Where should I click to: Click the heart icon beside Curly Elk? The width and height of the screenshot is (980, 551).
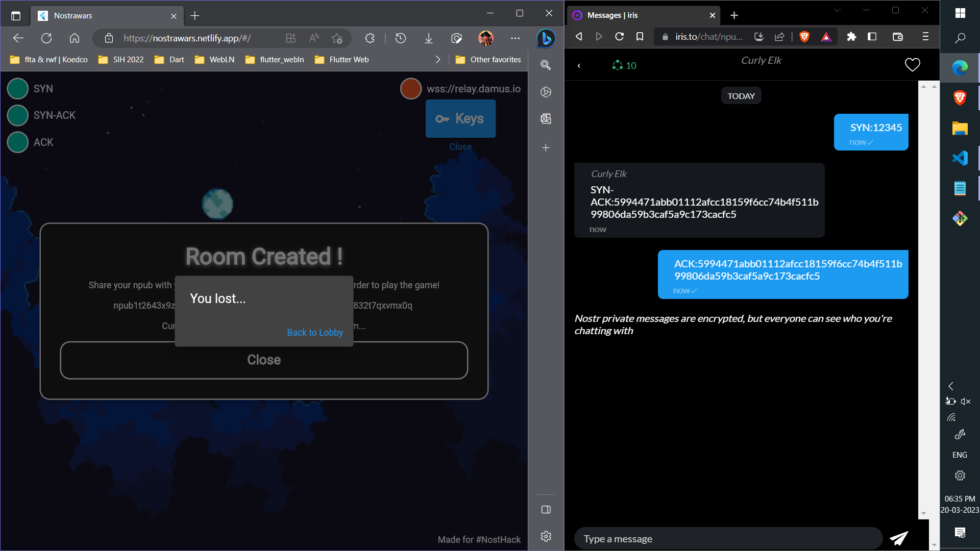pos(912,65)
